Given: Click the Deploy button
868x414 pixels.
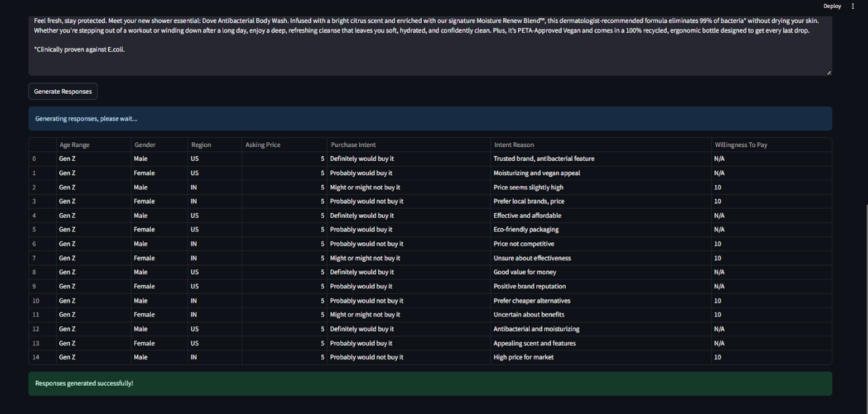Looking at the screenshot, I should [832, 6].
